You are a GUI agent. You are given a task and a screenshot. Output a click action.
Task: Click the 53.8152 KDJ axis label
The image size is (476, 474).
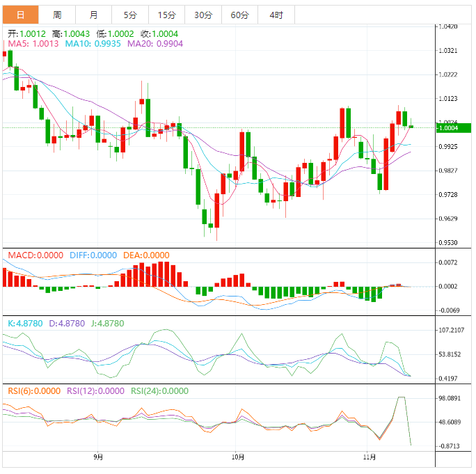click(450, 354)
